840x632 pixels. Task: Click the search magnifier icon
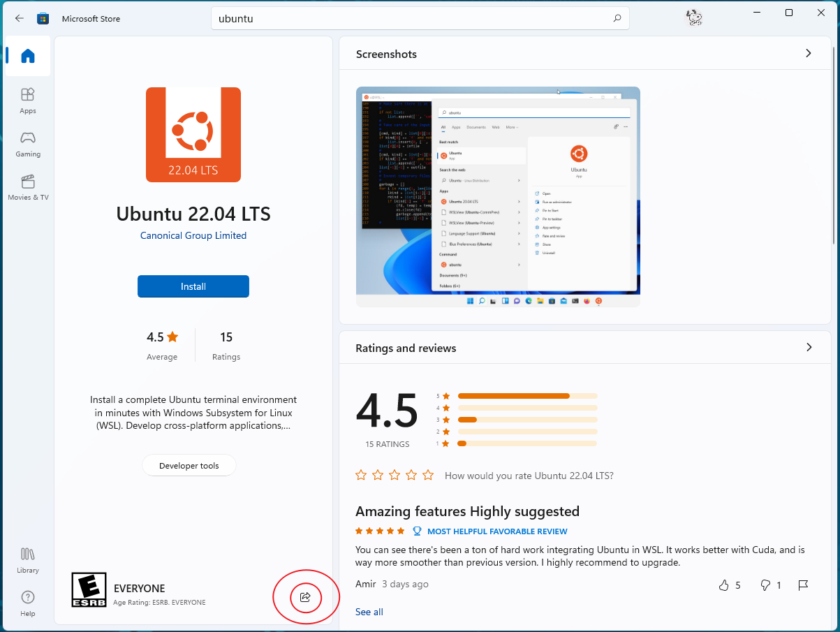point(617,19)
